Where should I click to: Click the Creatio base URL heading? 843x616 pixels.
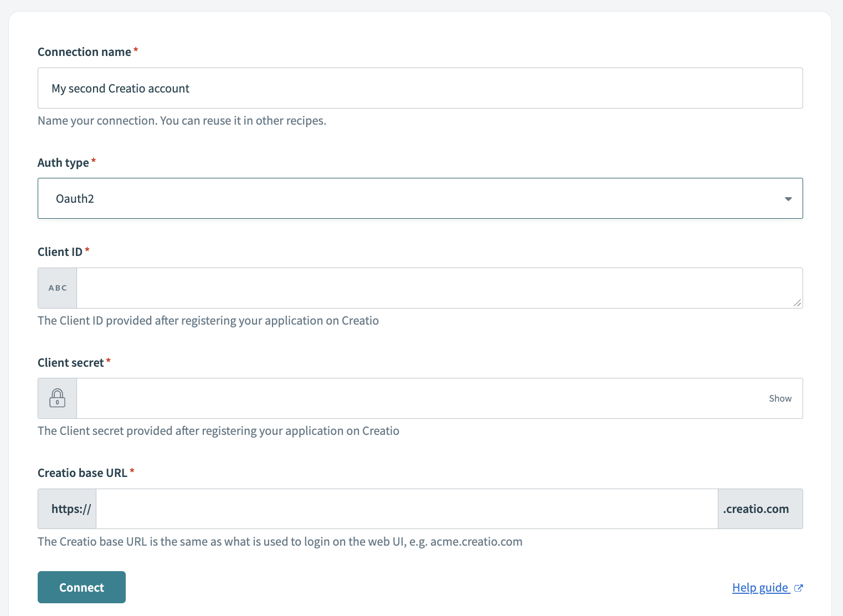[81, 472]
